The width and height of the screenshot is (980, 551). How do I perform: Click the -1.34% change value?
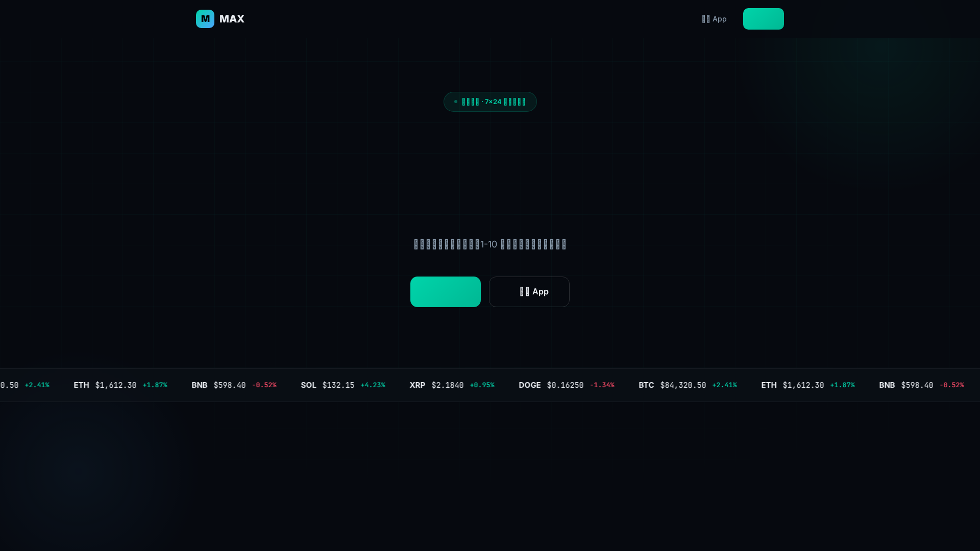click(x=602, y=385)
